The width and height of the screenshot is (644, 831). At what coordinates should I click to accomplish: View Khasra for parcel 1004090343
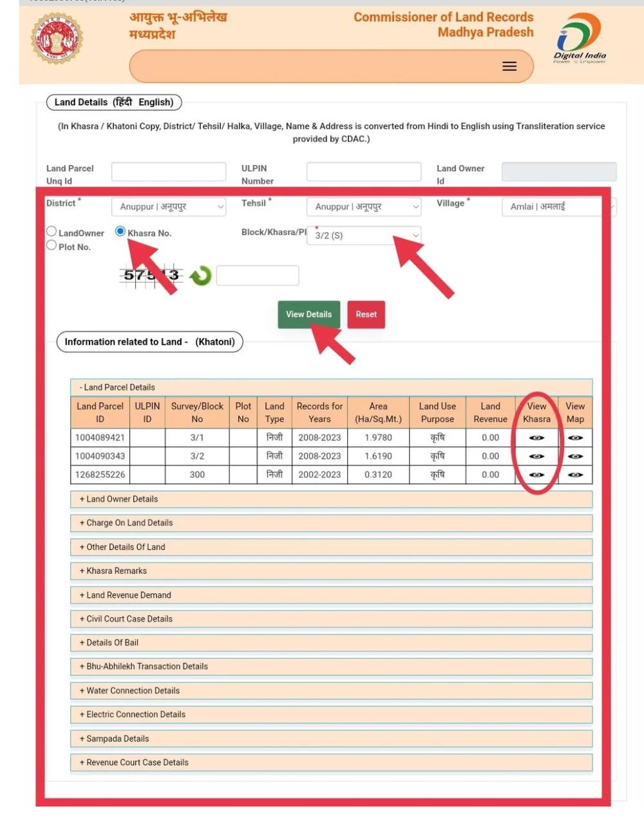[x=536, y=456]
